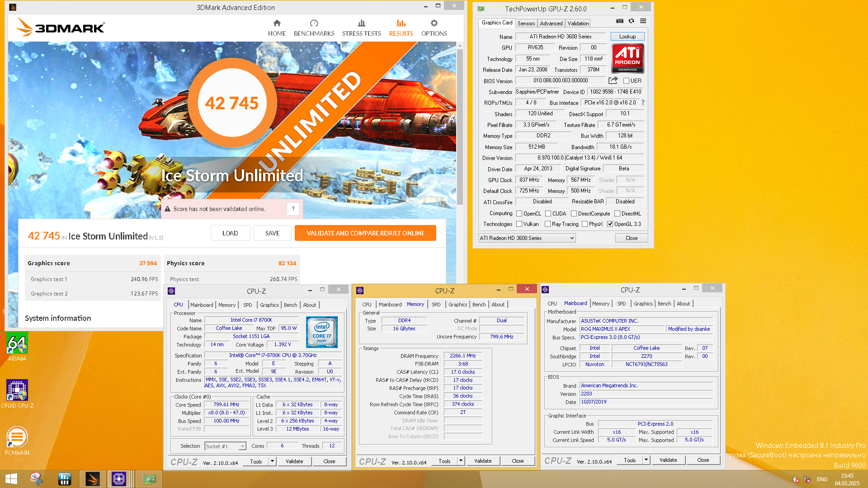
Task: Click CPU-Z taskbar icon
Action: tap(119, 479)
